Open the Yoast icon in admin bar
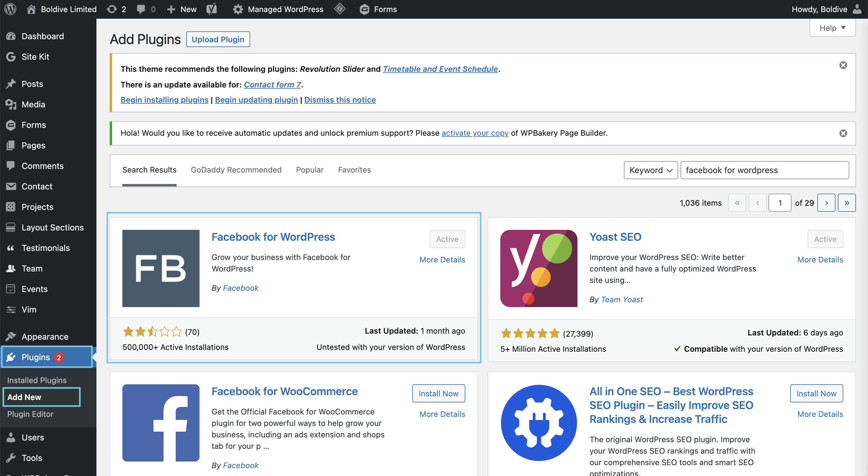 (212, 9)
